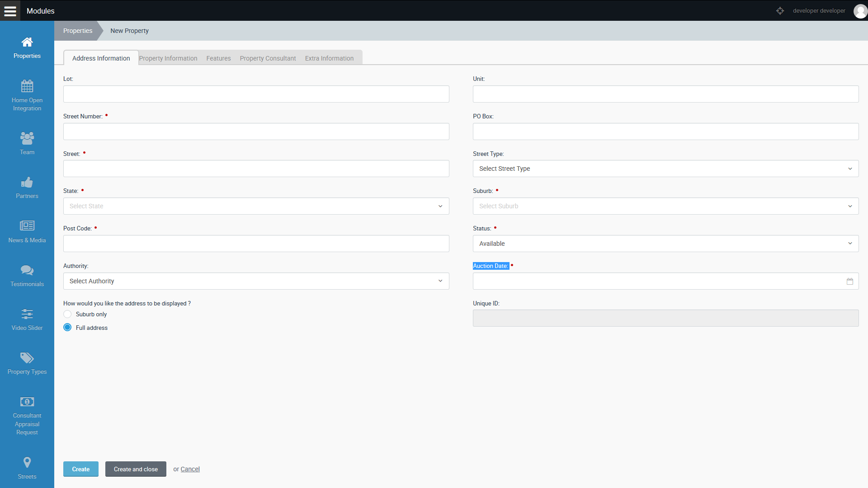Screen dimensions: 868x488
Task: Click the user avatar icon
Action: pos(860,11)
